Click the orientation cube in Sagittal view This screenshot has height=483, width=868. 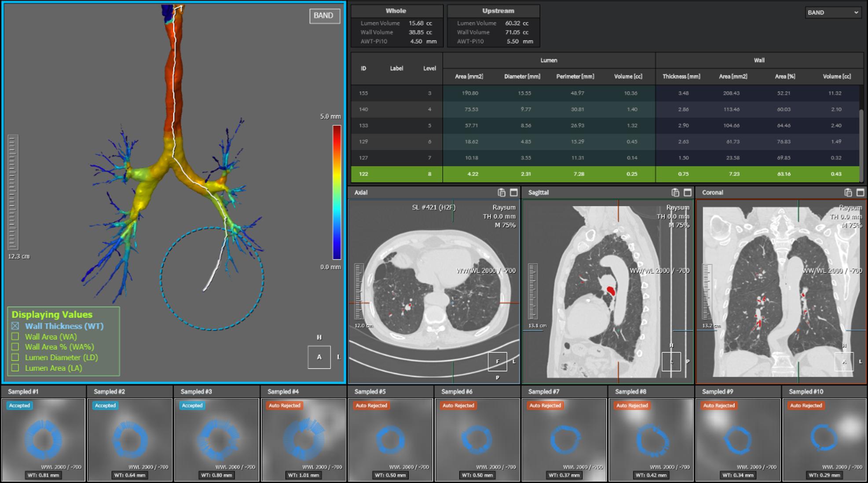671,362
